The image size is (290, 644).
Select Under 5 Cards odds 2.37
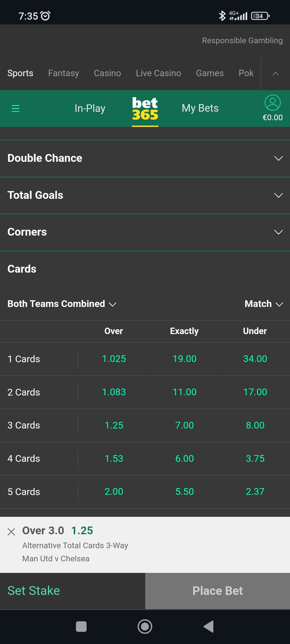[255, 492]
